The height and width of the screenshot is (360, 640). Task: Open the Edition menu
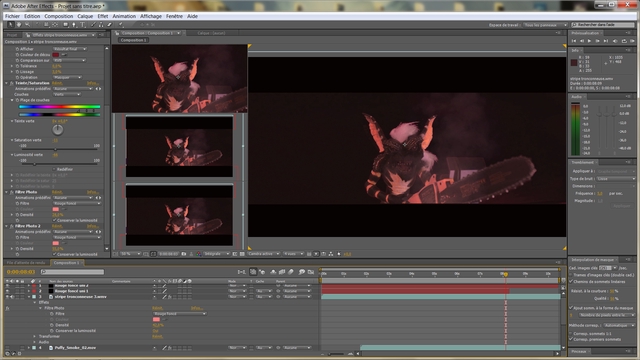tap(32, 16)
